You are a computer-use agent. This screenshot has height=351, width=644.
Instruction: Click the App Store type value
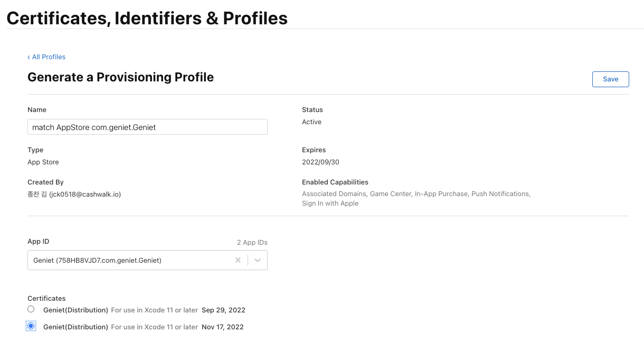pyautogui.click(x=43, y=162)
